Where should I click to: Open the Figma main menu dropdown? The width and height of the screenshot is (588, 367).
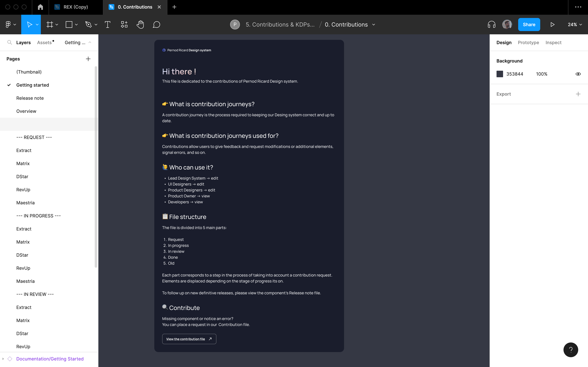pos(10,25)
